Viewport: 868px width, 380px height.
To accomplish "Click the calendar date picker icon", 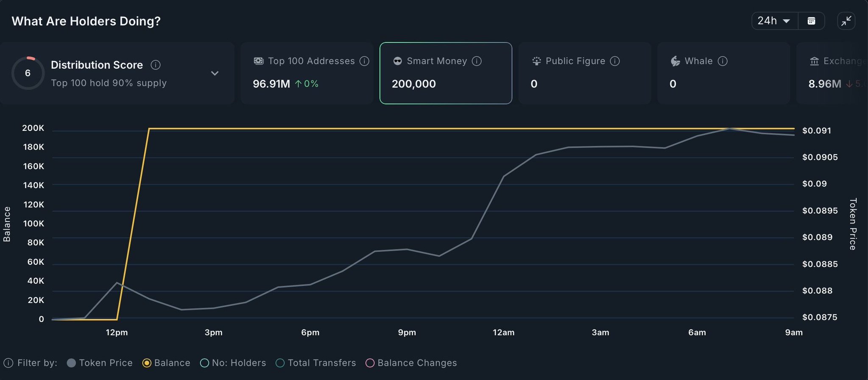I will pos(811,21).
